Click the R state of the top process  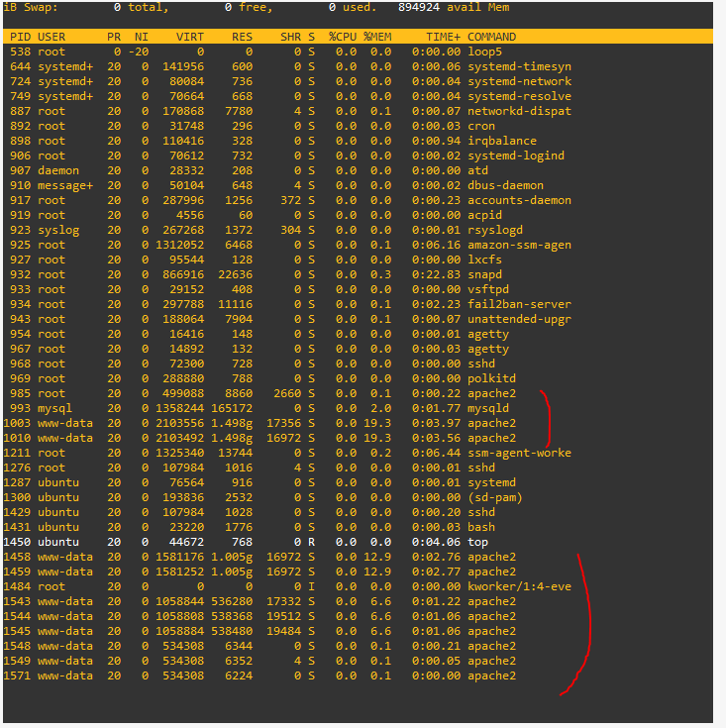click(x=311, y=542)
